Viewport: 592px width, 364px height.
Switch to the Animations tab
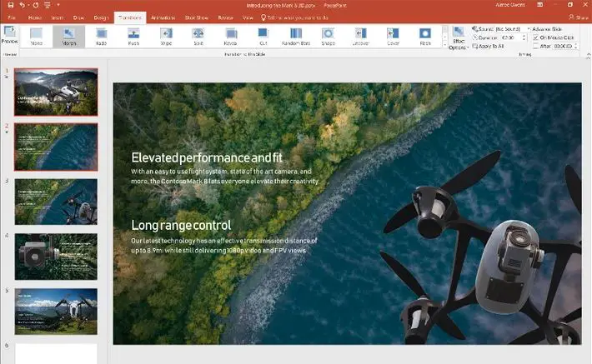click(163, 17)
